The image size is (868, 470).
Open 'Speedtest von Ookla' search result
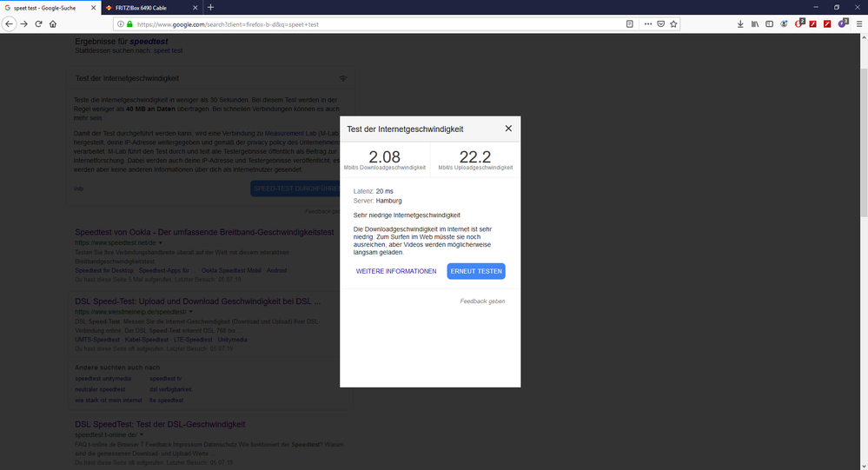[x=204, y=232]
